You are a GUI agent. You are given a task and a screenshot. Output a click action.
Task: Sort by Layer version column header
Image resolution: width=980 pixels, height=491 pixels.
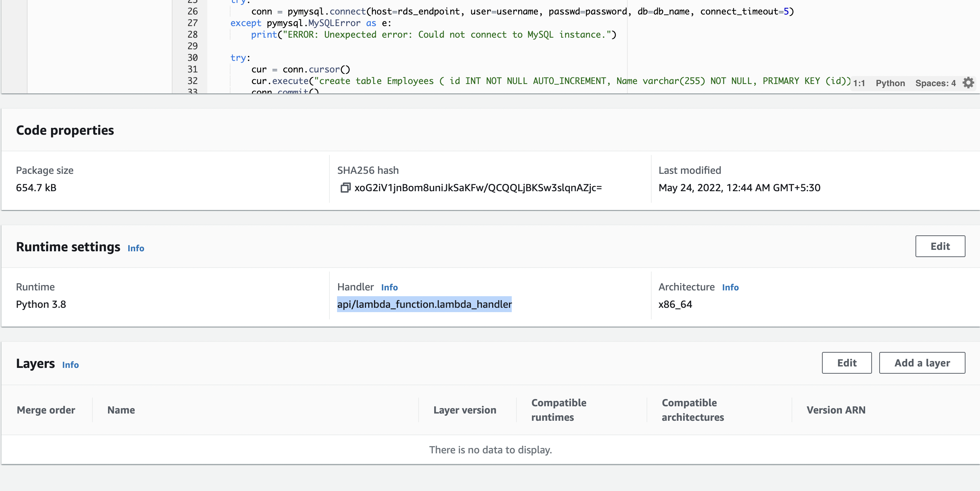coord(465,410)
